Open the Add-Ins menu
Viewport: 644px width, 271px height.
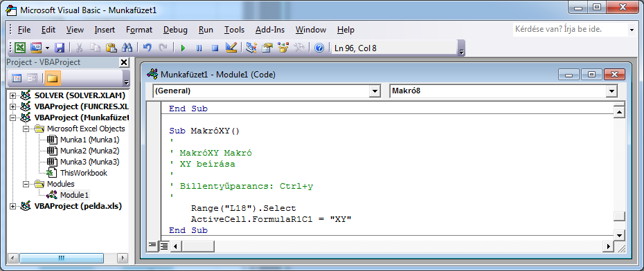click(270, 30)
